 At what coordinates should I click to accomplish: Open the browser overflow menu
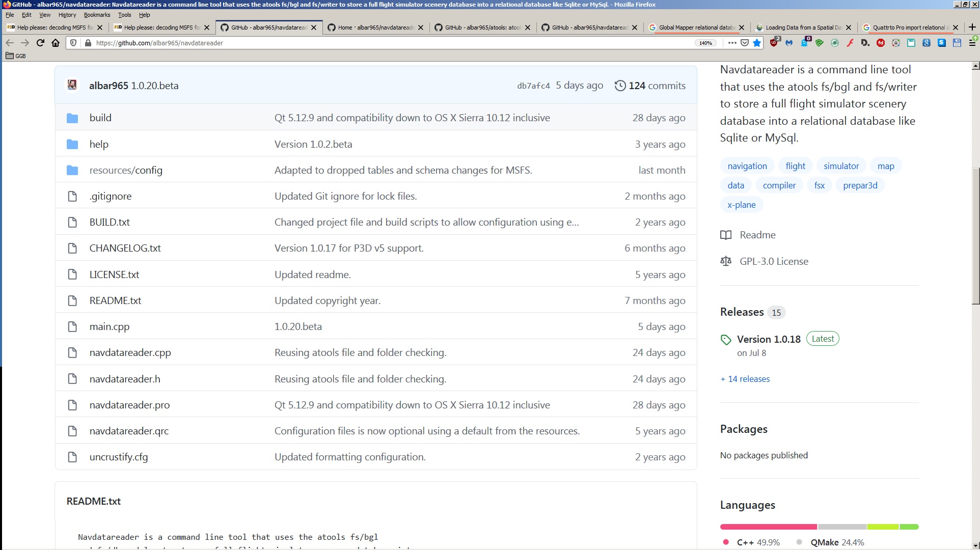tap(732, 43)
